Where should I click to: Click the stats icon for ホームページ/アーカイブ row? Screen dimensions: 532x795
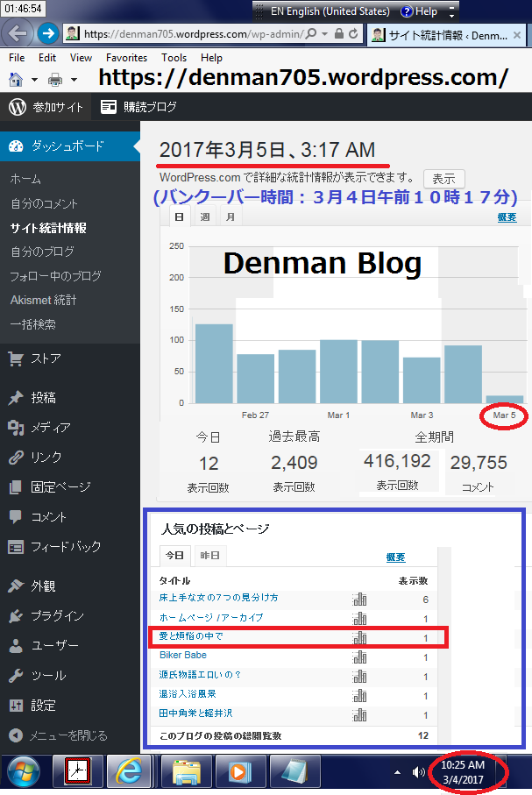[x=359, y=619]
